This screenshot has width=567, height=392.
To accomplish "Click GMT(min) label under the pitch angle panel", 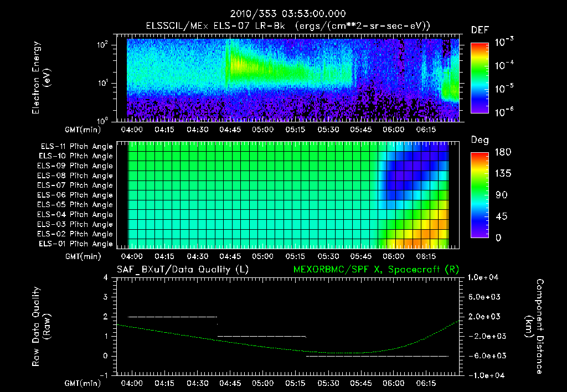I will point(83,256).
